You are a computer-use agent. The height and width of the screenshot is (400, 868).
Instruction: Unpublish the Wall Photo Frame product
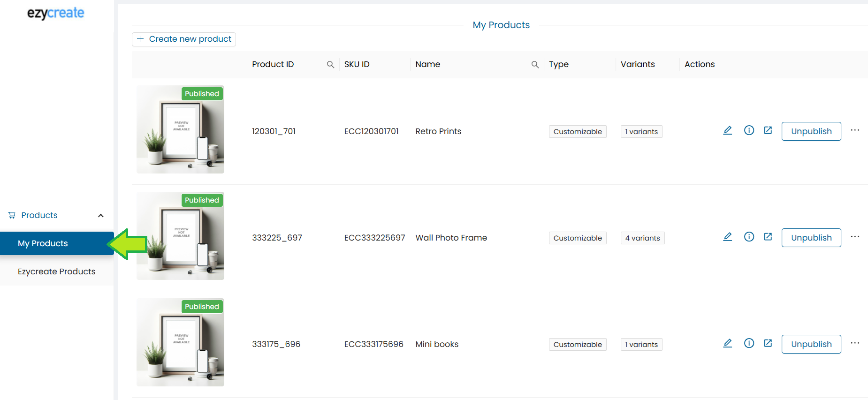click(x=811, y=238)
